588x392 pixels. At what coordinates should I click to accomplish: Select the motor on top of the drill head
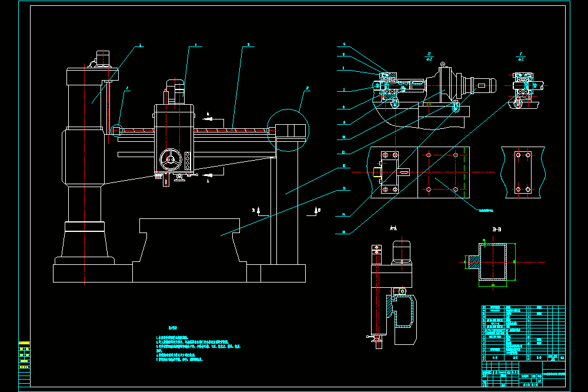(175, 92)
